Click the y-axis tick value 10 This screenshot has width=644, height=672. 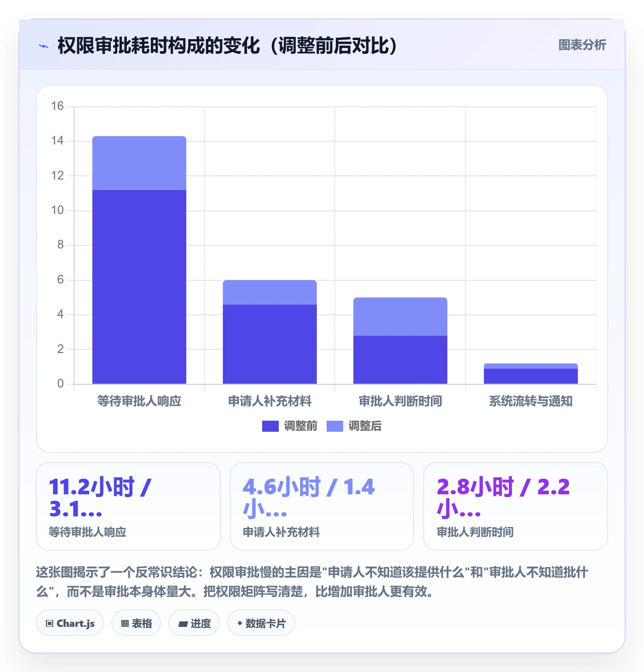(x=57, y=210)
